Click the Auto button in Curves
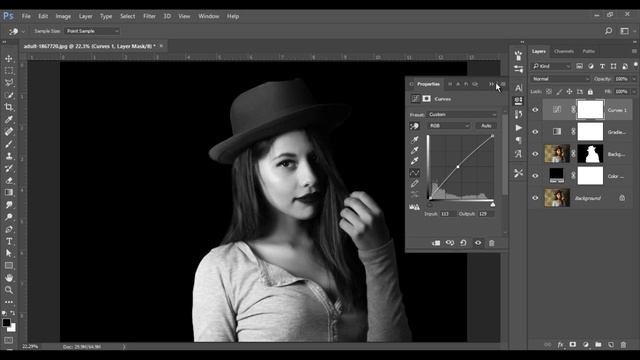 click(486, 126)
